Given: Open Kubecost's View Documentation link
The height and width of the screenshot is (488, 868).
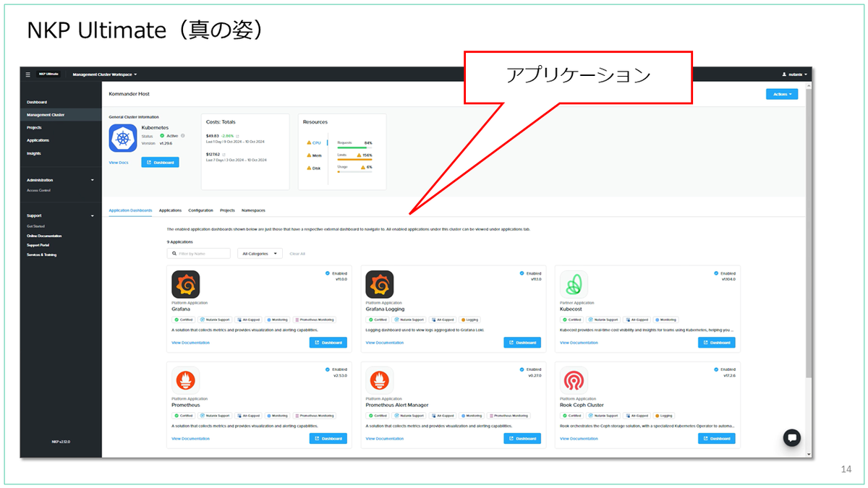Looking at the screenshot, I should tap(579, 343).
